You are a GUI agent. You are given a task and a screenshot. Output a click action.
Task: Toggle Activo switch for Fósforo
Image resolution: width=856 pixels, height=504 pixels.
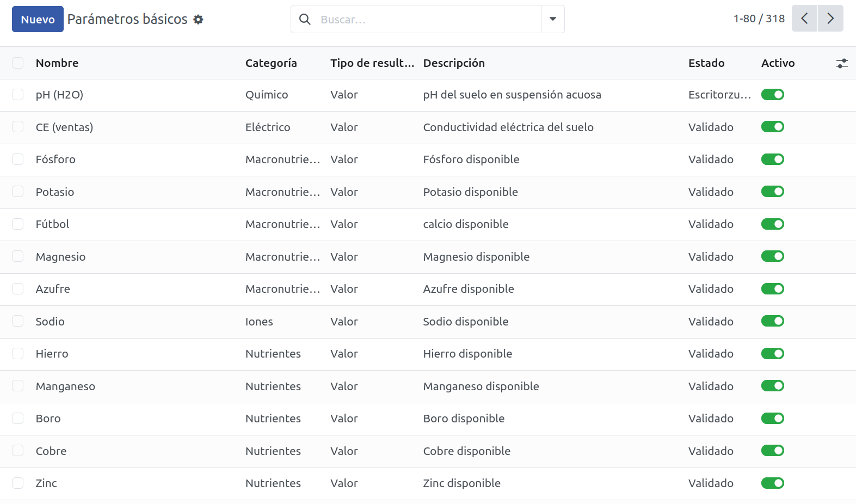pos(773,159)
